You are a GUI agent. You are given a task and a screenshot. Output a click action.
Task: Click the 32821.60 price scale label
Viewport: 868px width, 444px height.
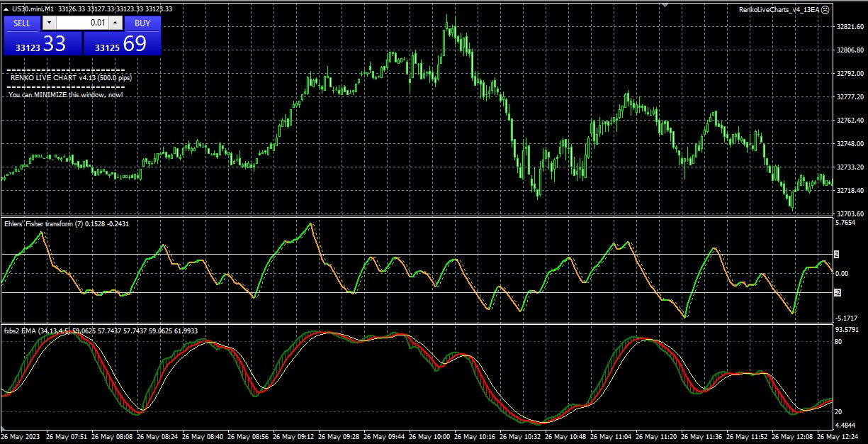click(x=849, y=27)
